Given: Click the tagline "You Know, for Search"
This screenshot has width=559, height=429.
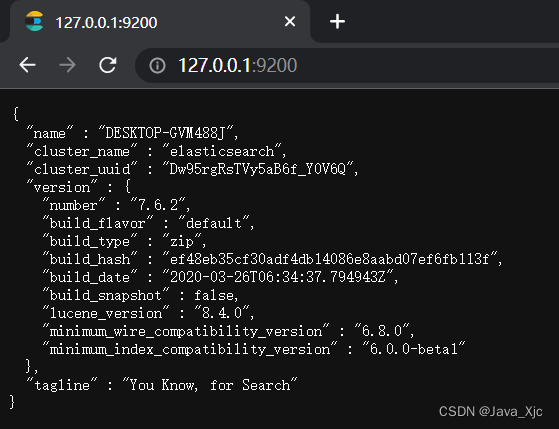Looking at the screenshot, I should (x=210, y=385).
